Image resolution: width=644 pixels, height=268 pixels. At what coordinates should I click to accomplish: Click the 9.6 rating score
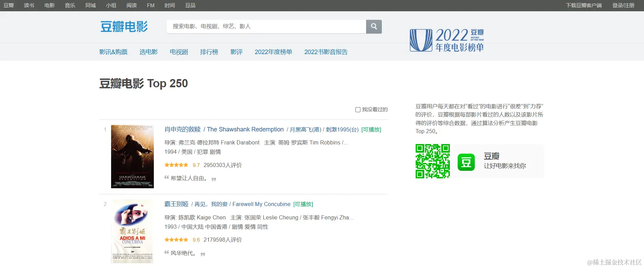tap(196, 240)
